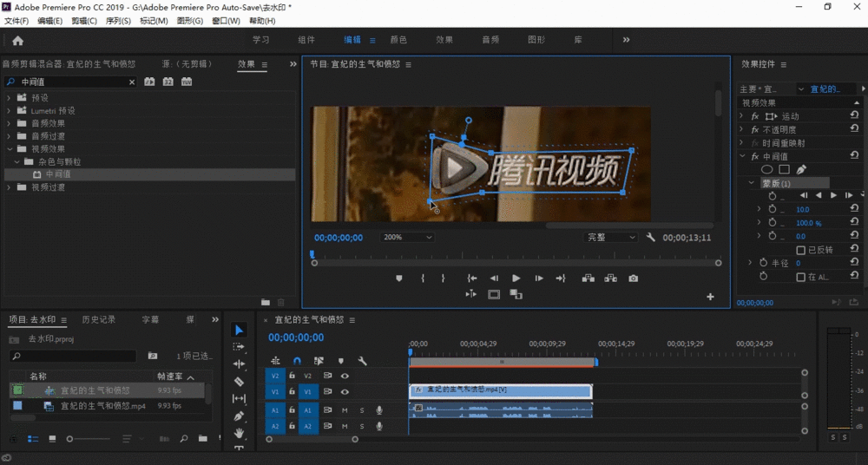Select the Hand tool
The image size is (868, 465).
click(239, 433)
